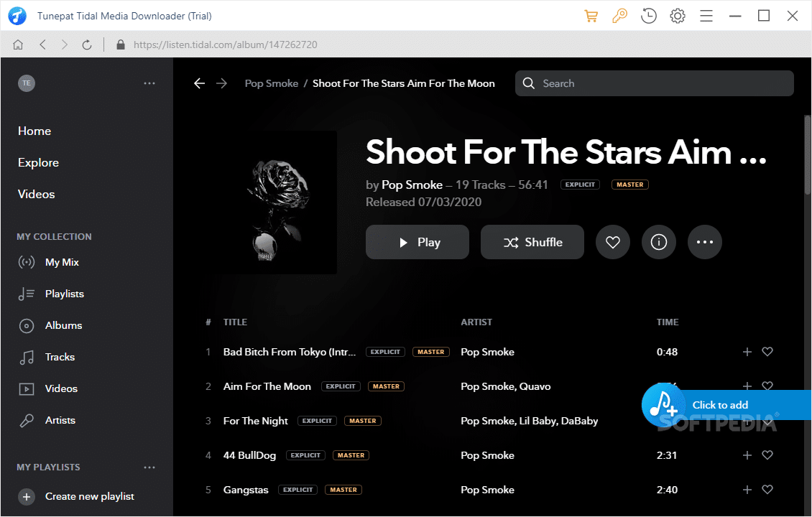Viewport: 812px width, 517px height.
Task: Like the track Bad Bitch From Tokyo
Action: (x=767, y=352)
